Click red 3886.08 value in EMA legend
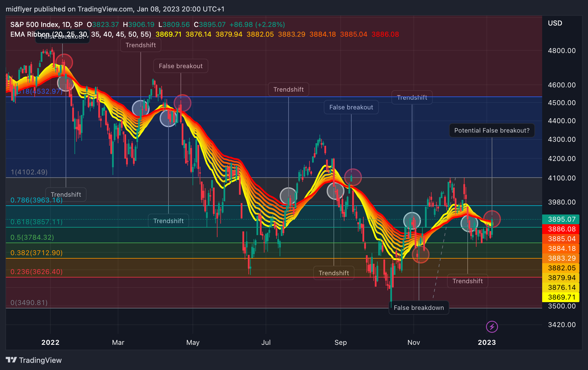 click(385, 34)
